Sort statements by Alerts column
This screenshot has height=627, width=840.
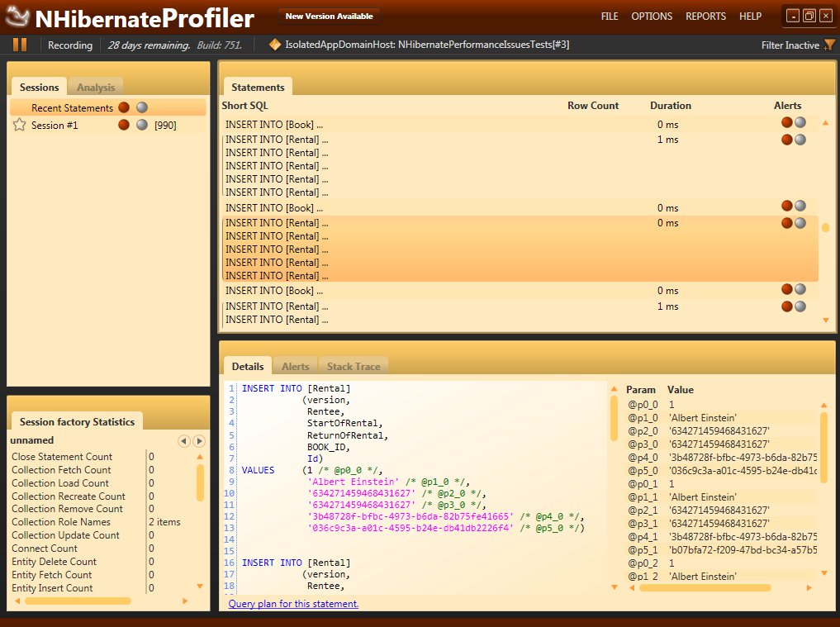(787, 106)
